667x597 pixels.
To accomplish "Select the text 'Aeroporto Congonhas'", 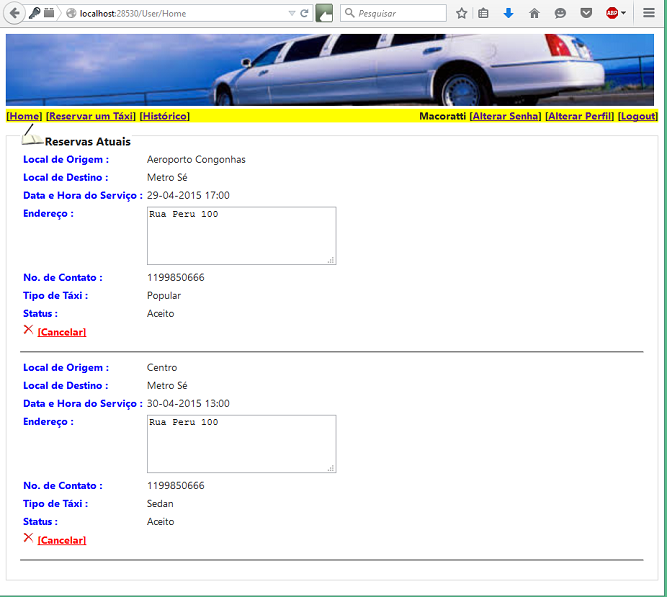I will tap(196, 160).
